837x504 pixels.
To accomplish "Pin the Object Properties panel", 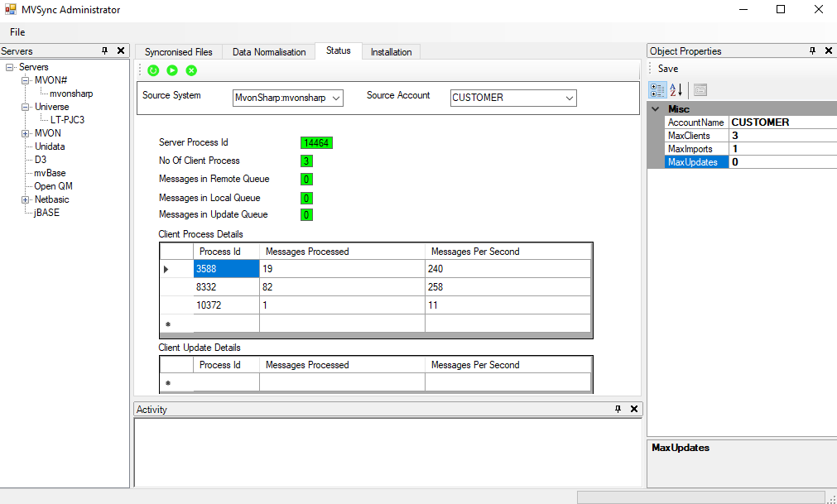I will click(812, 50).
